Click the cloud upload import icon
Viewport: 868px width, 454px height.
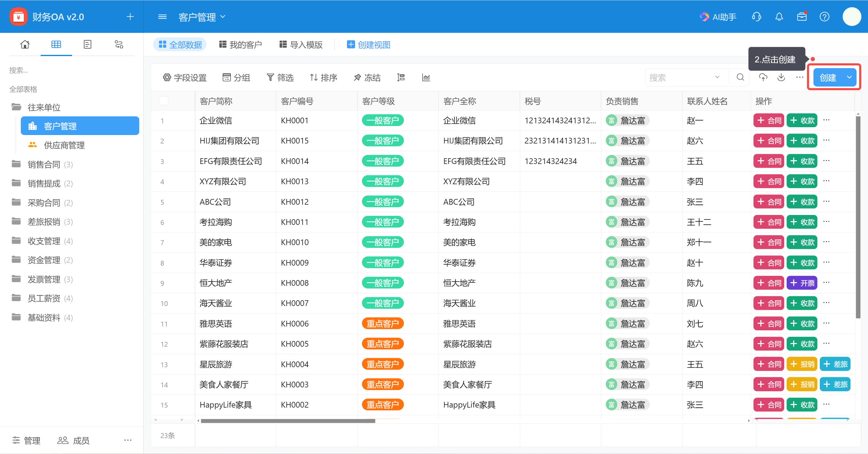click(x=763, y=77)
